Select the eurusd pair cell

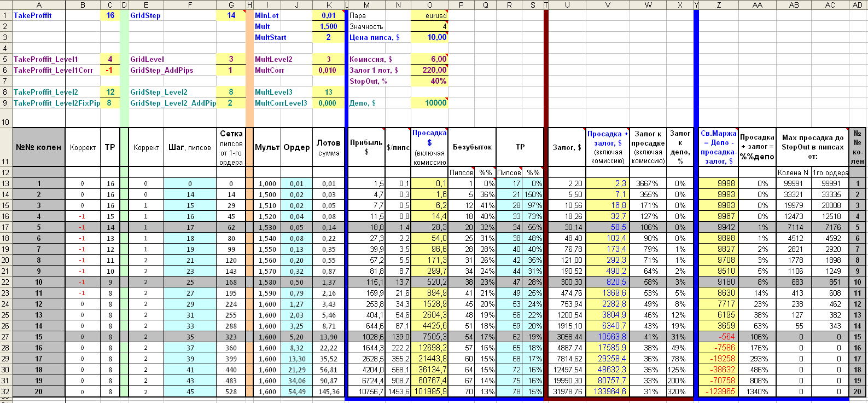tap(429, 15)
